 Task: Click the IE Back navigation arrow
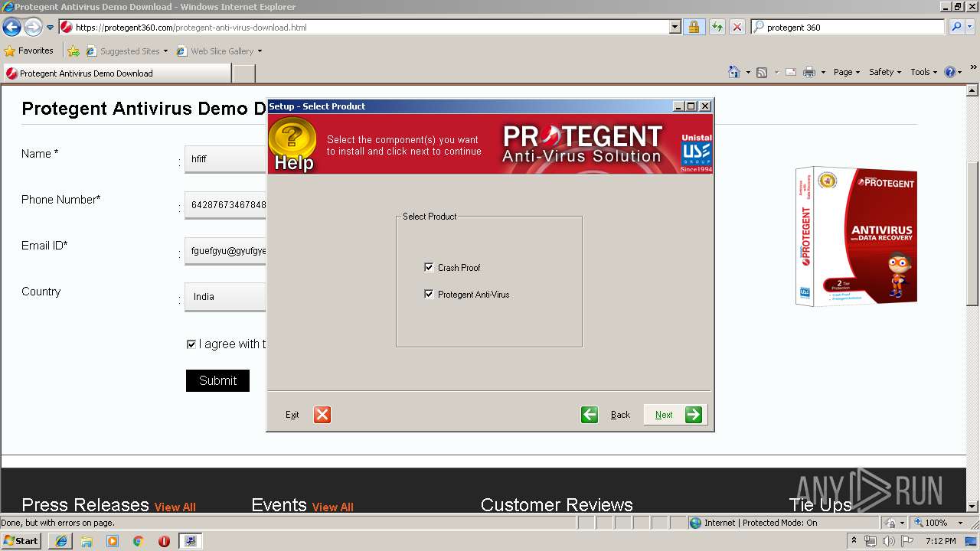click(x=11, y=28)
